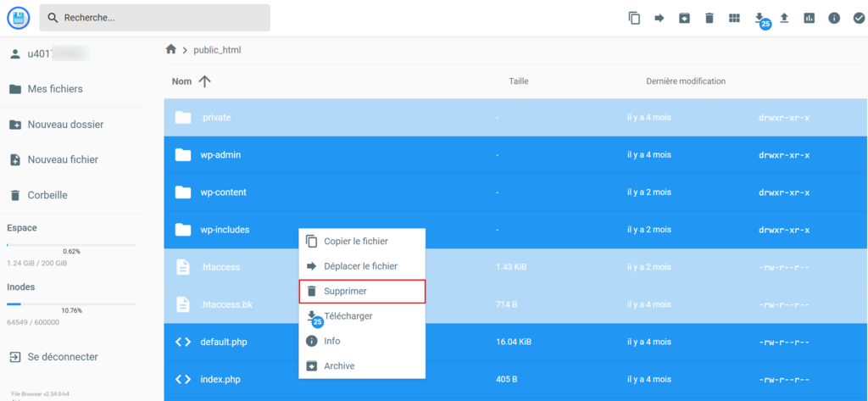868x401 pixels.
Task: Click the code icon of default.php
Action: point(183,342)
